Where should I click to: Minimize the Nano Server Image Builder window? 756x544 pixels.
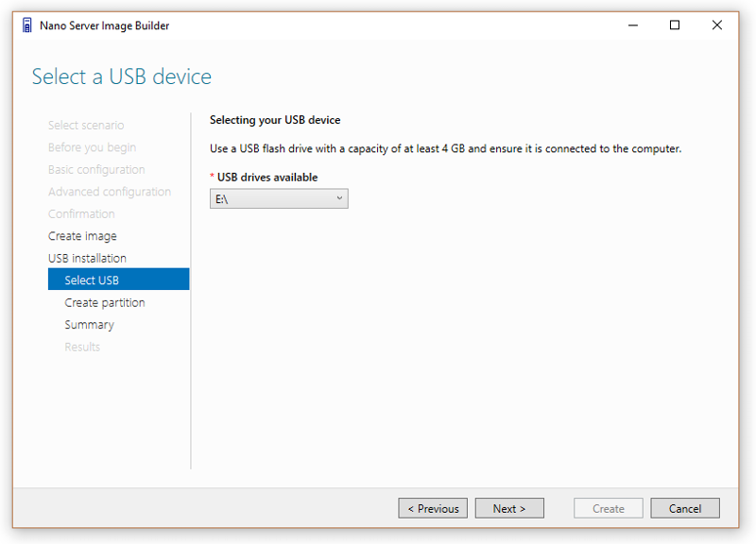[633, 25]
